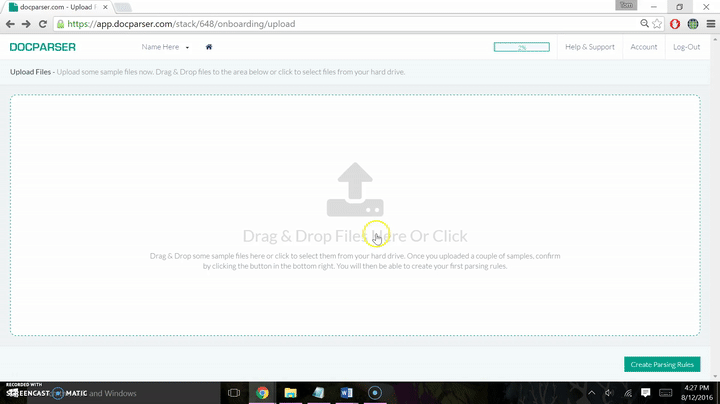The height and width of the screenshot is (404, 720).
Task: Reload the page with the refresh icon
Action: [43, 23]
